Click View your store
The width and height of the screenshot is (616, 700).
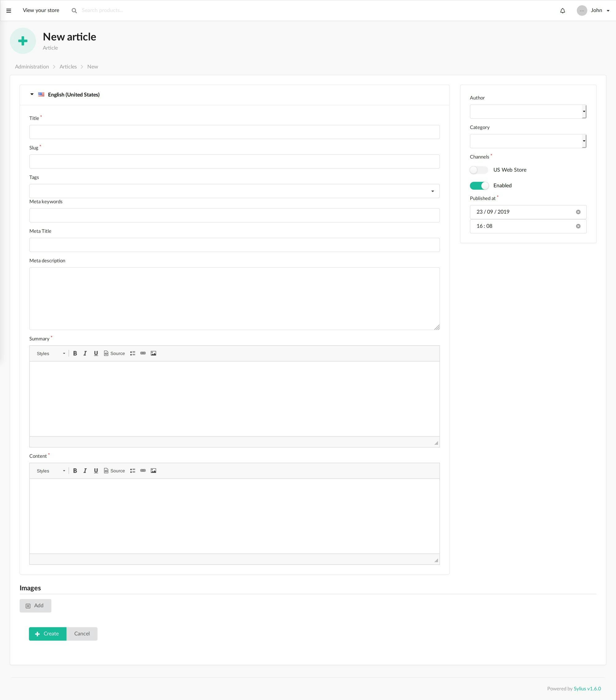tap(41, 10)
